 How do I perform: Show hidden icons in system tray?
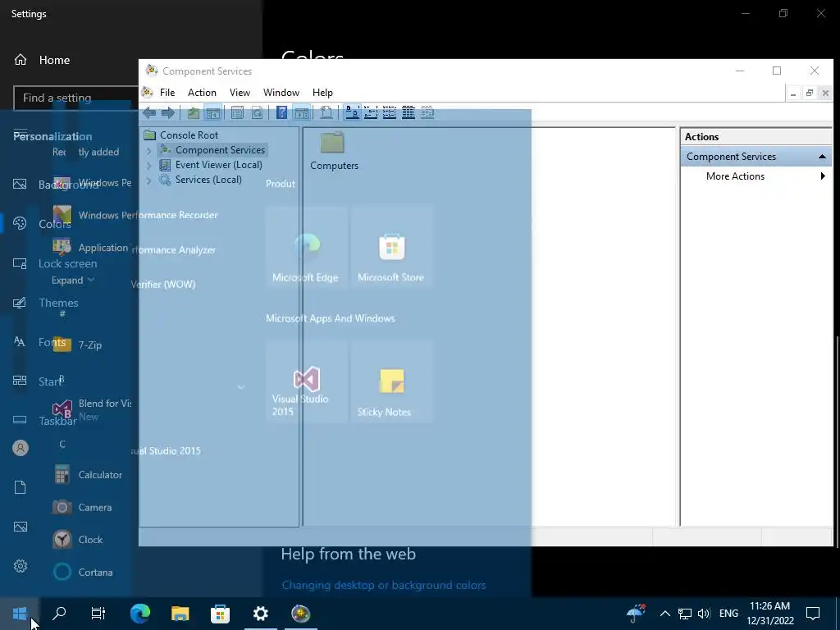click(664, 614)
